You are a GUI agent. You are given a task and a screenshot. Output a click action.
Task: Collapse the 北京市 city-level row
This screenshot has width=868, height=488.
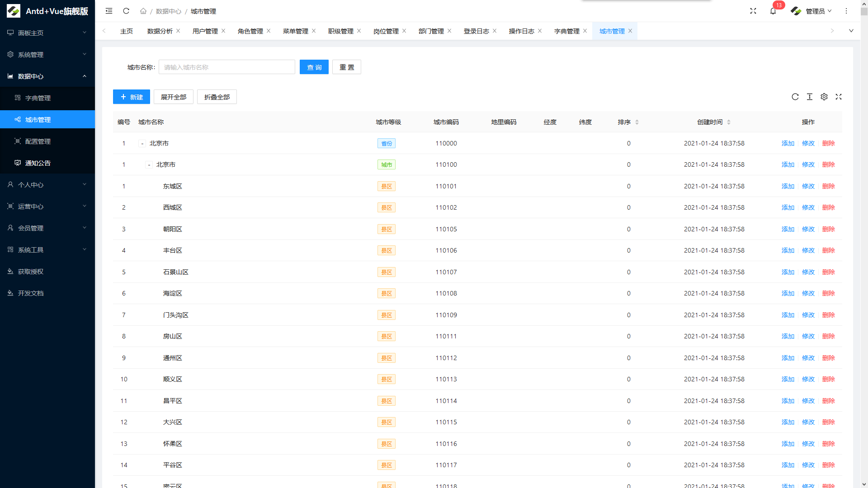[x=149, y=165]
